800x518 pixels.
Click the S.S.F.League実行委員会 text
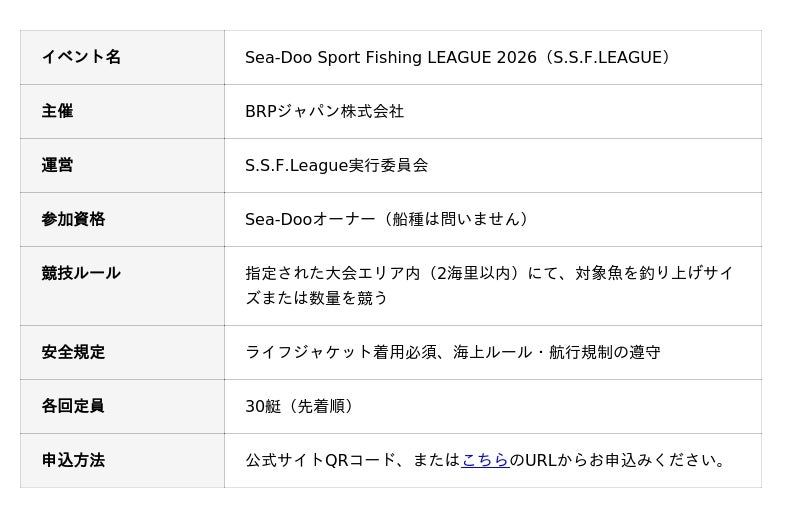[x=337, y=165]
